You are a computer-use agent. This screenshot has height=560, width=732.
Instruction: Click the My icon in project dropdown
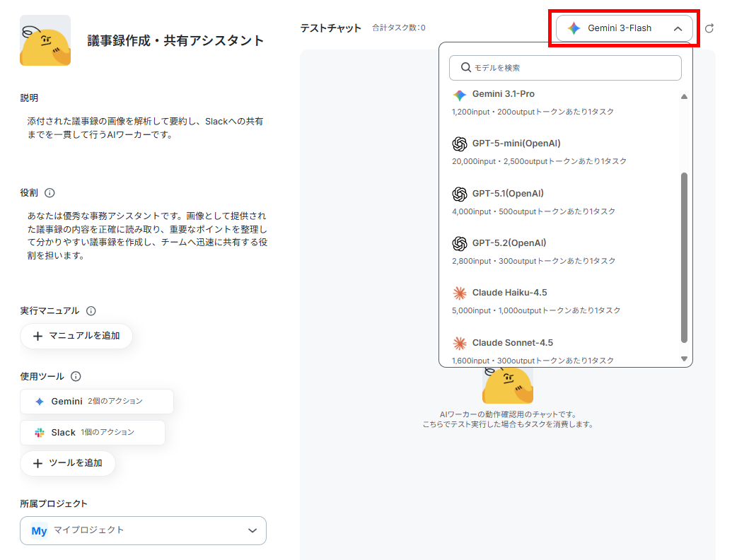tap(39, 530)
